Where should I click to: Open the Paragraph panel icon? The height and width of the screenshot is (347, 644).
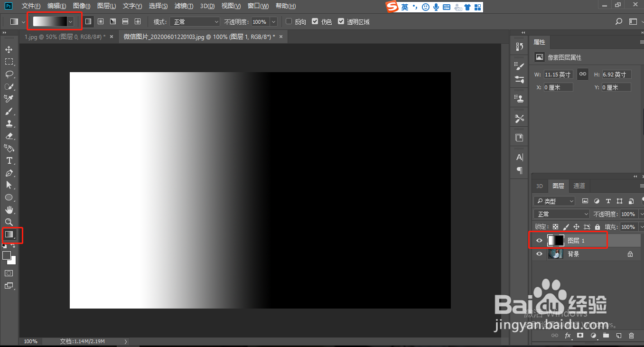click(x=520, y=170)
